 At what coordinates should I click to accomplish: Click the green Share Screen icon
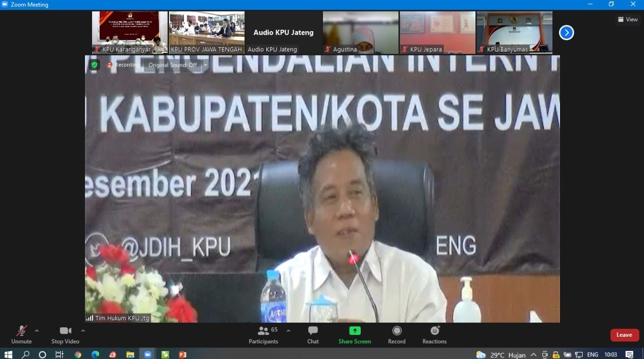355,331
